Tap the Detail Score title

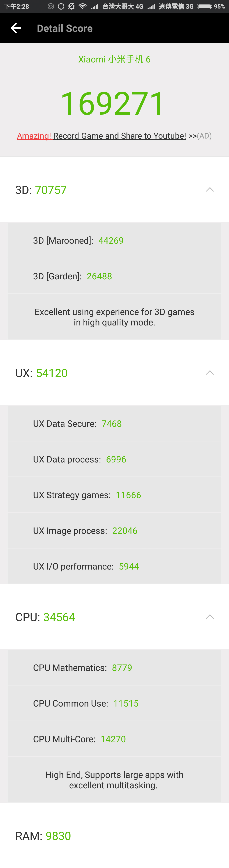(64, 28)
